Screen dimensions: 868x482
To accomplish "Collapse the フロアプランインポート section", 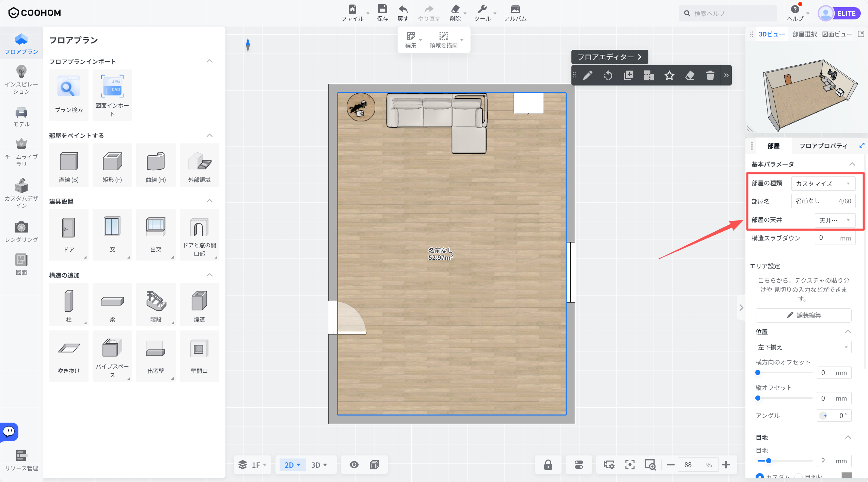I will tap(210, 61).
